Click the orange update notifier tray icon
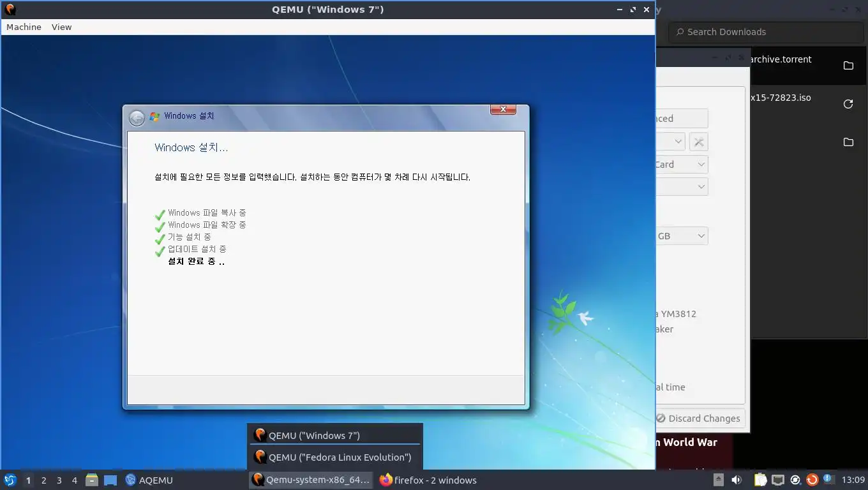Image resolution: width=868 pixels, height=490 pixels. (x=812, y=480)
